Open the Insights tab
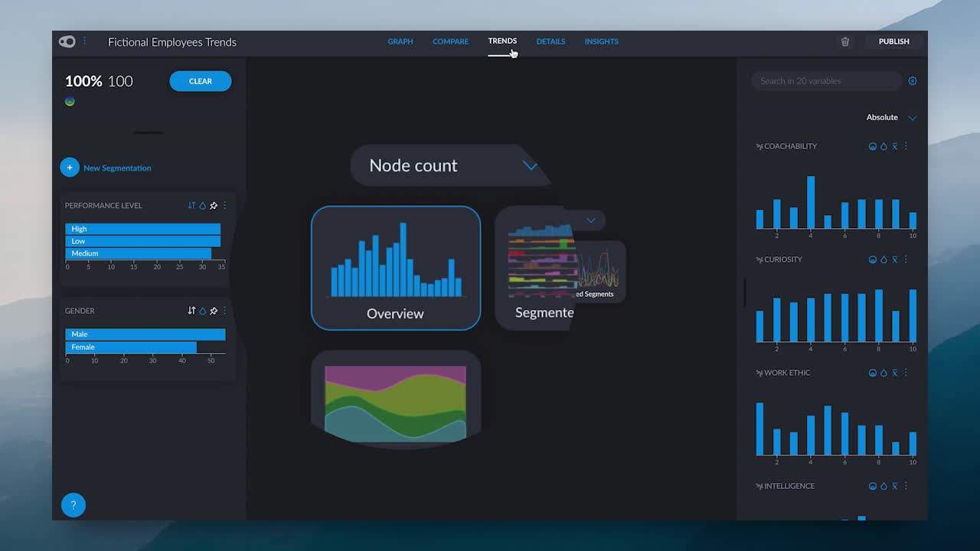980x551 pixels. pyautogui.click(x=602, y=41)
